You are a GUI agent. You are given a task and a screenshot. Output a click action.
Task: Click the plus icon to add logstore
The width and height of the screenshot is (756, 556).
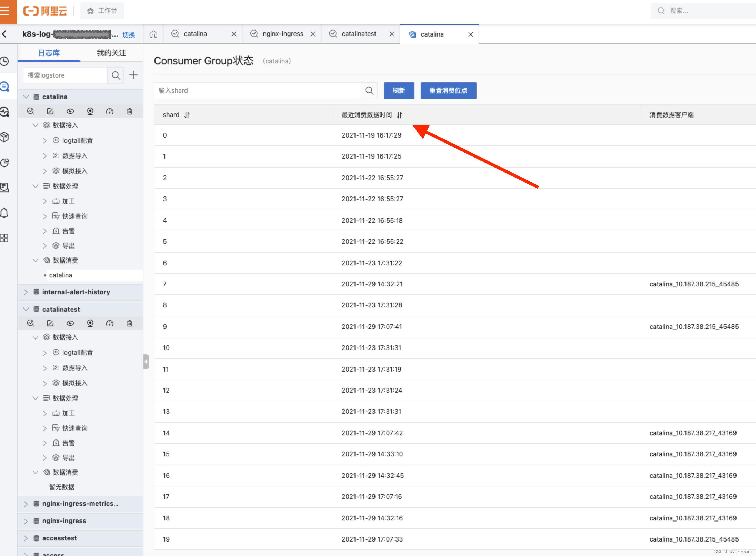[133, 75]
